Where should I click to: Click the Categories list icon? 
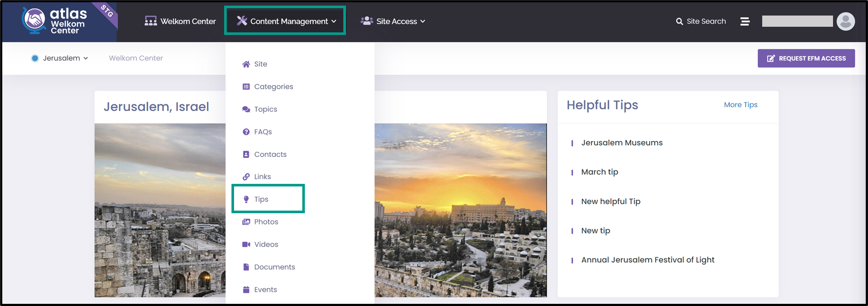coord(246,87)
